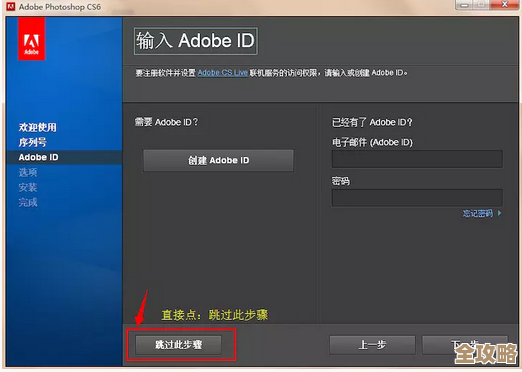Viewport: 522px width, 372px height.
Task: Open the Adobe CS Live link
Action: tap(223, 73)
